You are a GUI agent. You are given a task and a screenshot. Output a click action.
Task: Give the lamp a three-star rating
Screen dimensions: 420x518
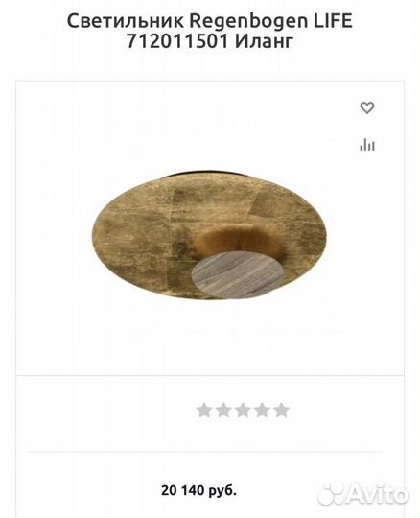pyautogui.click(x=243, y=411)
